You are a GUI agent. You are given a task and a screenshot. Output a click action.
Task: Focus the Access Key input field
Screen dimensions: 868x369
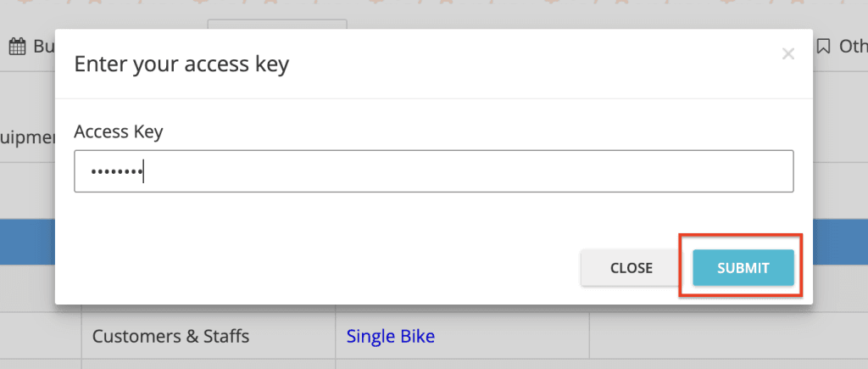point(433,171)
